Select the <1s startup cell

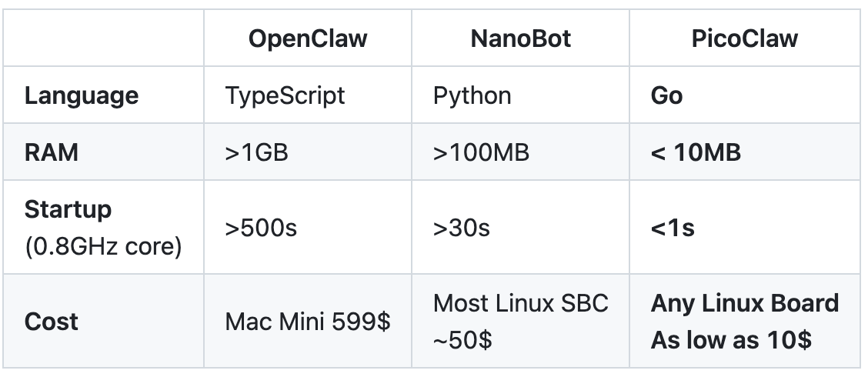(x=673, y=229)
